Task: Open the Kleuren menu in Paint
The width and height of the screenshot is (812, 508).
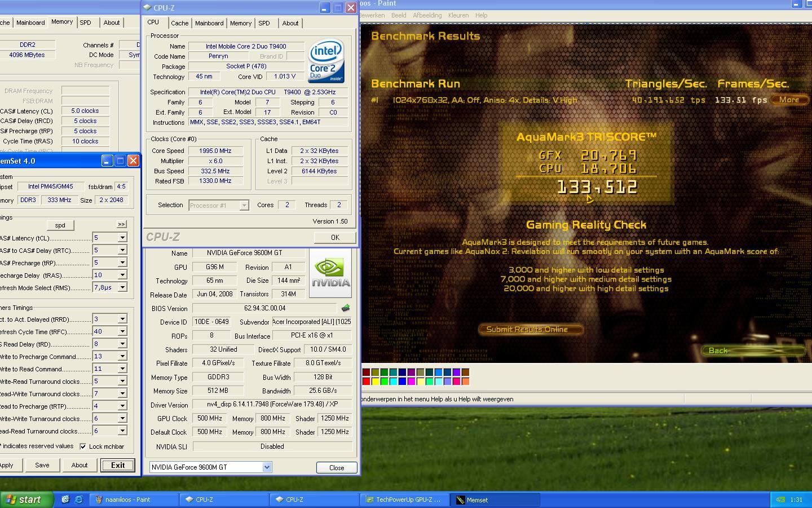Action: tap(458, 15)
